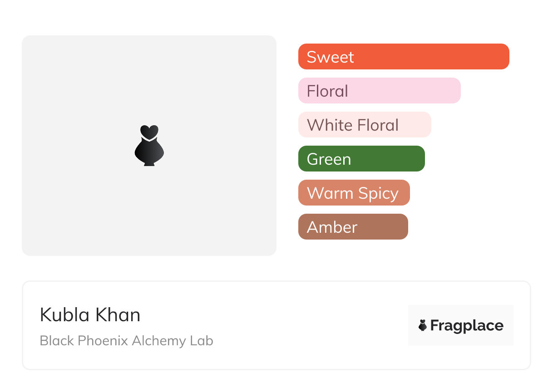Click the "White Floral" text label

[x=353, y=125]
